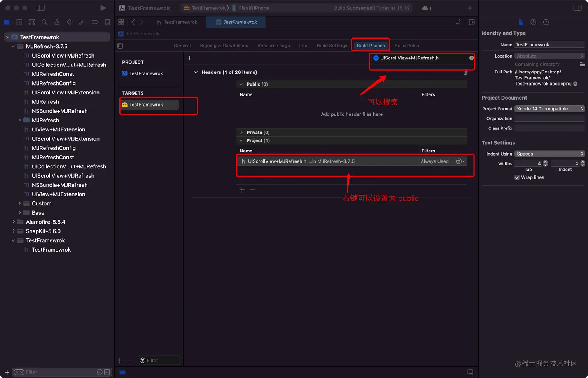Toggle the inspectors panel in the window toolbar

(577, 8)
